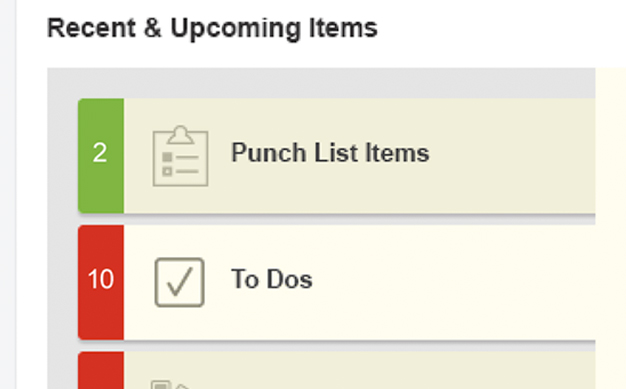The image size is (626, 389).
Task: Click the word Recent in the heading
Action: (91, 28)
